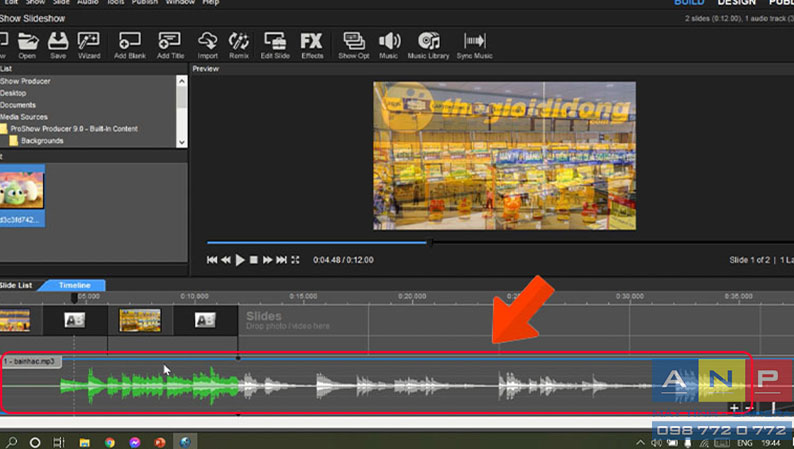Open PowerPoint from the taskbar

click(x=160, y=442)
